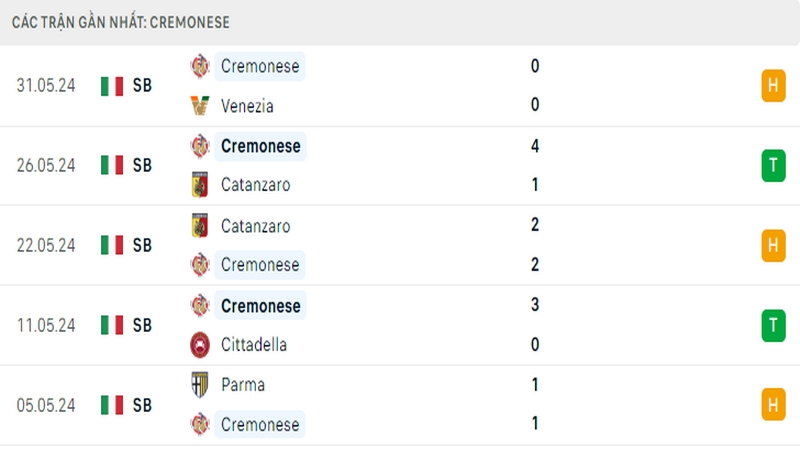Open the Parma team link

point(243,385)
